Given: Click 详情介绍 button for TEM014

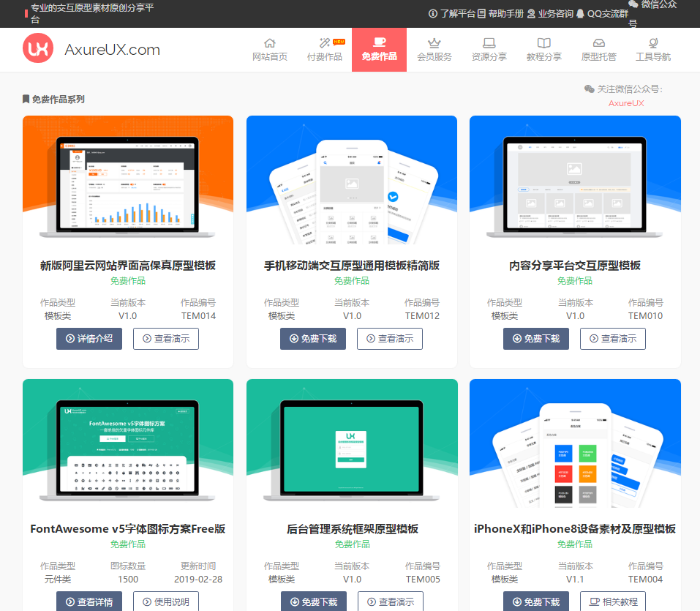Looking at the screenshot, I should click(89, 339).
